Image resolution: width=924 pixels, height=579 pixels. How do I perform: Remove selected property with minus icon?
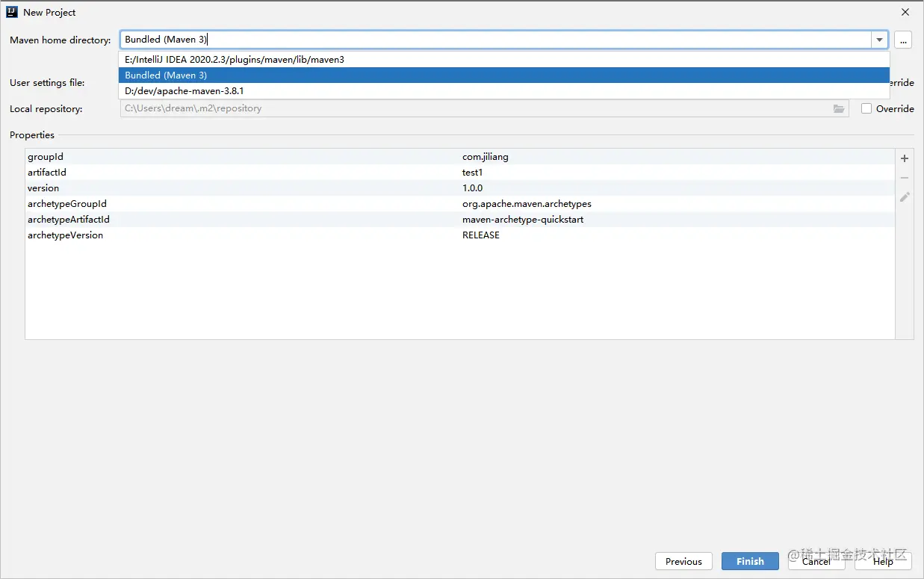[905, 178]
